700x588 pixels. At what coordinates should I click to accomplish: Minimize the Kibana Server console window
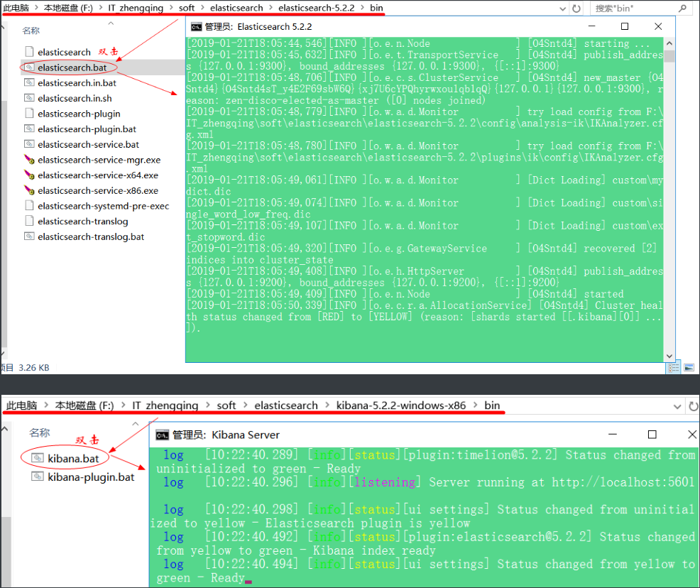(613, 435)
